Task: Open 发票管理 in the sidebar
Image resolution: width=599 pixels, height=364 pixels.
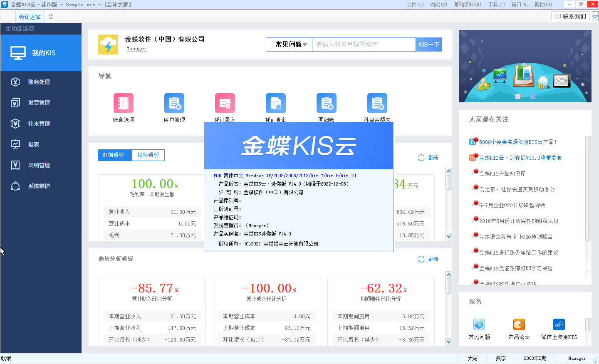Action: [x=41, y=103]
